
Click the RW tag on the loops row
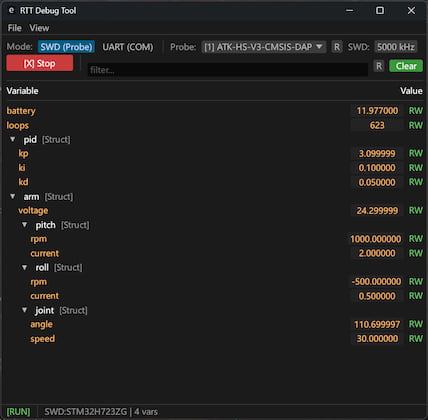(x=416, y=125)
